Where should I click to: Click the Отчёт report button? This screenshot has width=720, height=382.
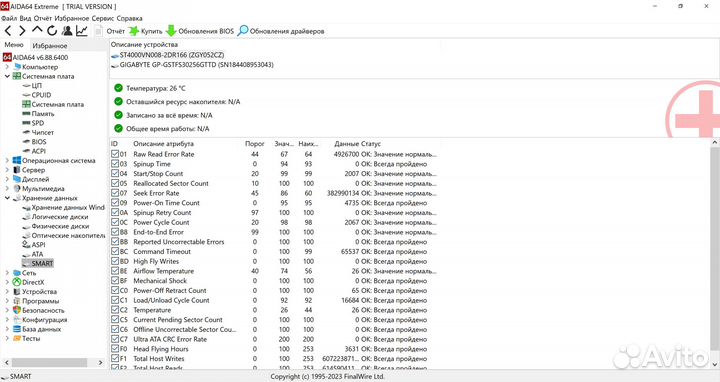tap(110, 31)
